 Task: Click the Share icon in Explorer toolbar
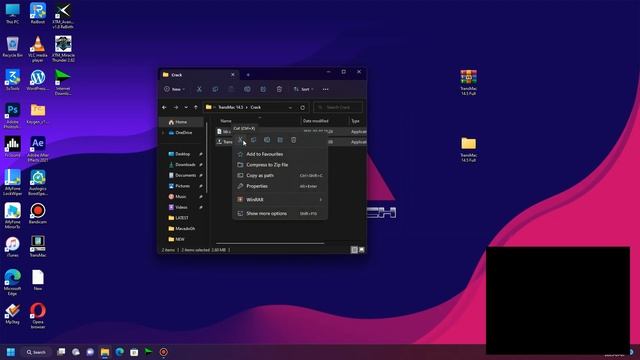point(263,89)
